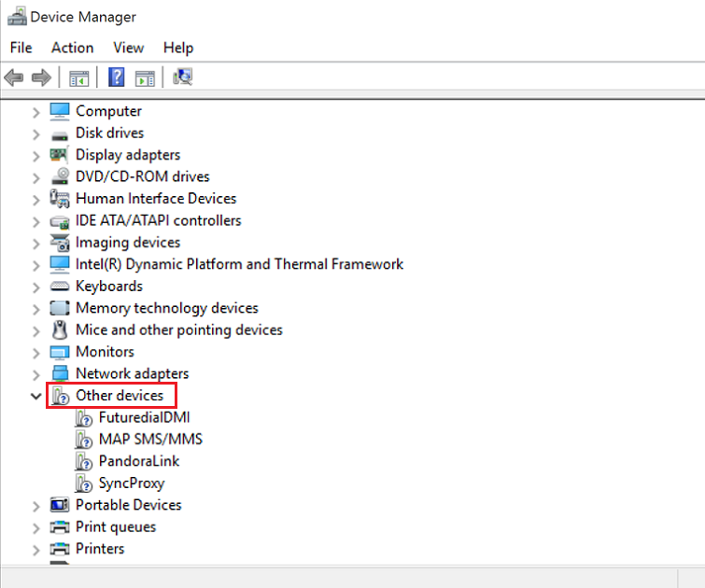This screenshot has width=705, height=588.
Task: Click the Disk drives icon
Action: [x=60, y=133]
